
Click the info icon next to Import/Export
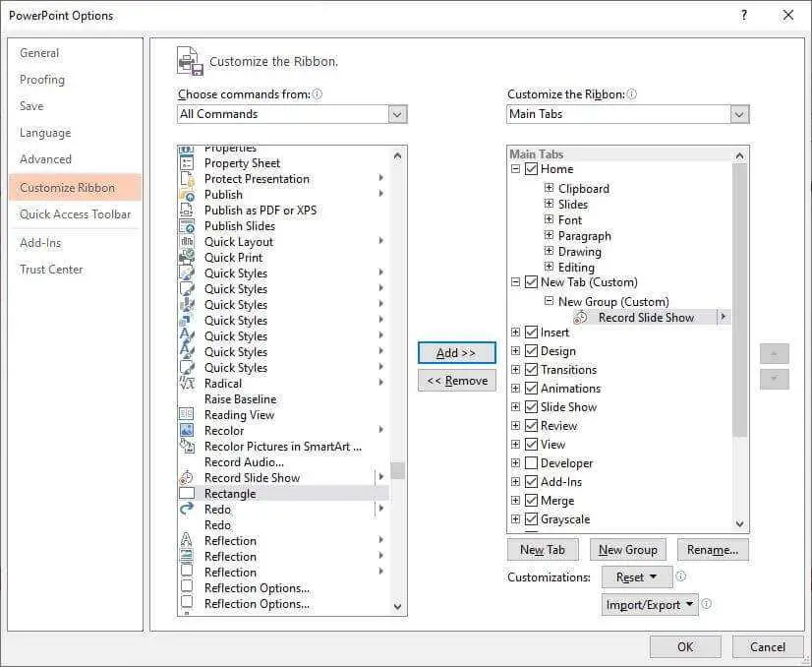point(707,604)
